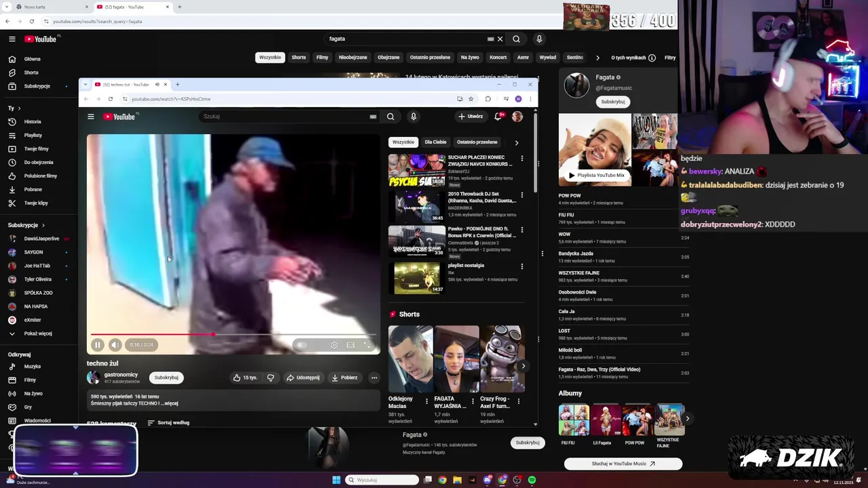This screenshot has height=488, width=868.
Task: Open O tych wynikach info
Action: 633,58
